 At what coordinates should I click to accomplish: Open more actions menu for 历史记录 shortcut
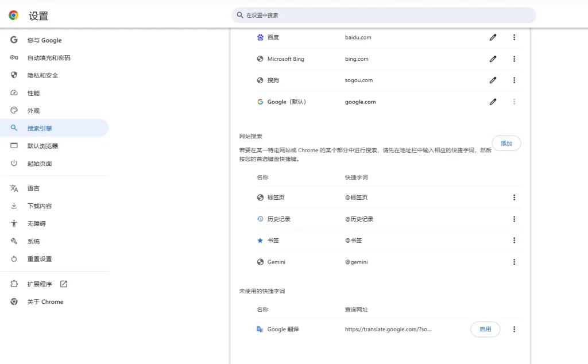[x=514, y=219]
